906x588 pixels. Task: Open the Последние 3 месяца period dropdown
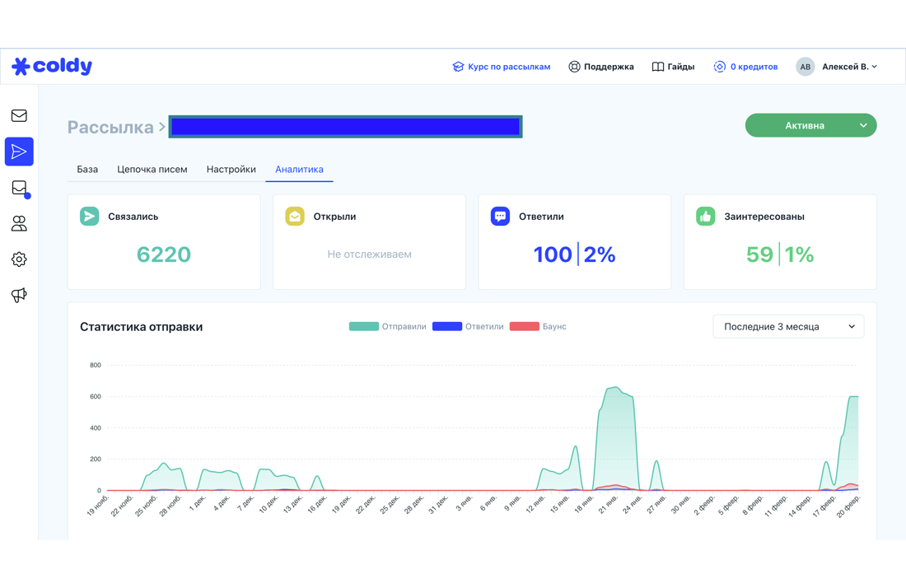pos(788,326)
